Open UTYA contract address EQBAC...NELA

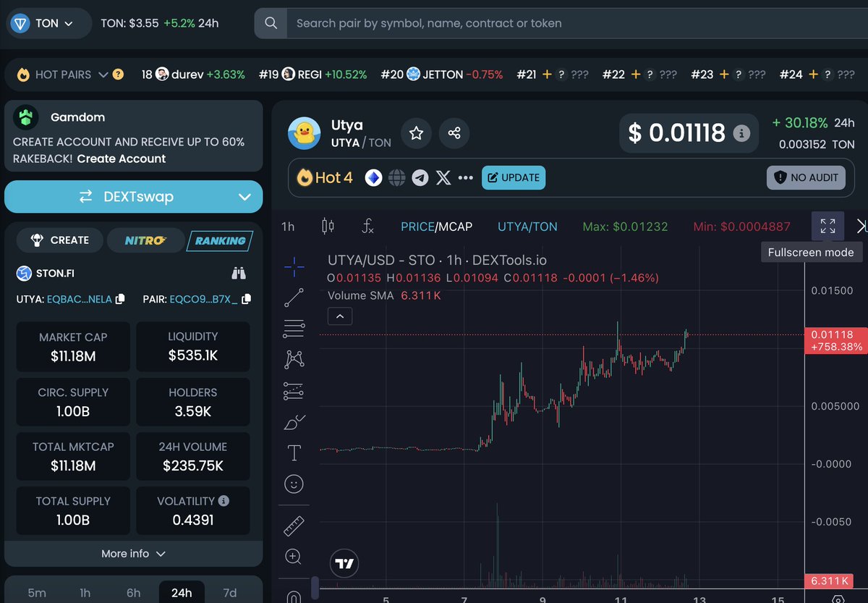coord(80,298)
